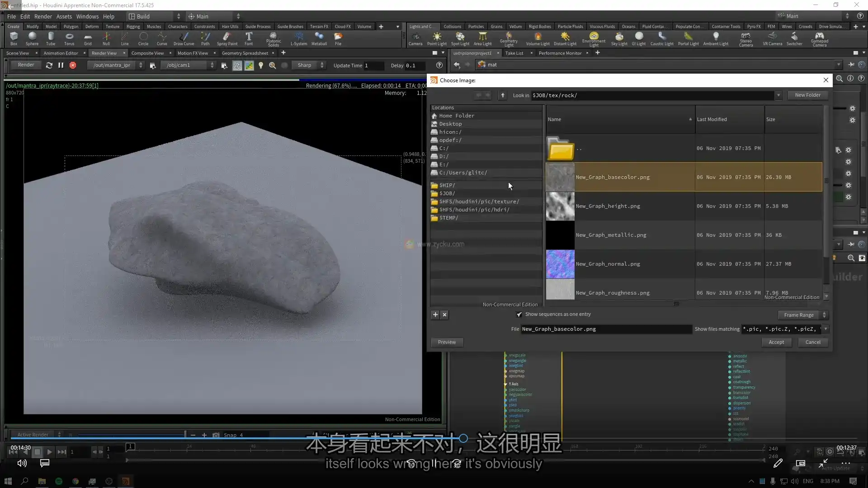Create a Sky Light
The width and height of the screenshot is (868, 488).
(x=619, y=38)
